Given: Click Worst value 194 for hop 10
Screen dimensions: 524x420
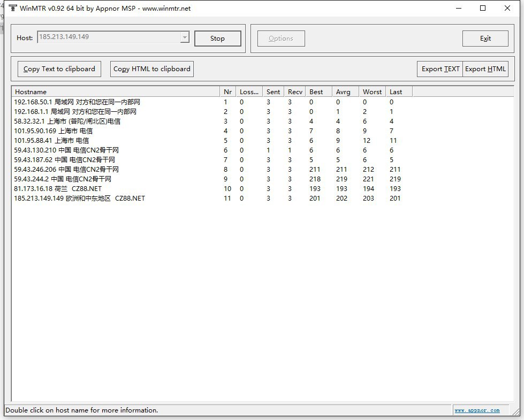Looking at the screenshot, I should (368, 189).
